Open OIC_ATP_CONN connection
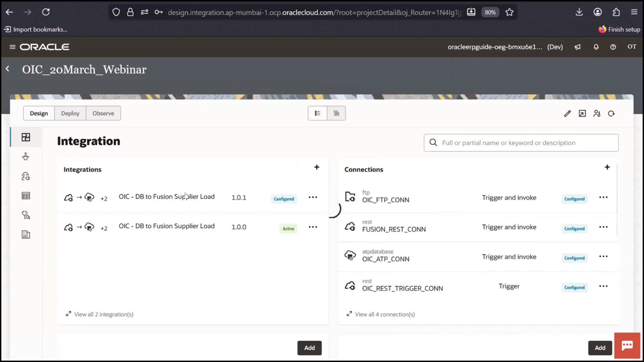 tap(385, 259)
